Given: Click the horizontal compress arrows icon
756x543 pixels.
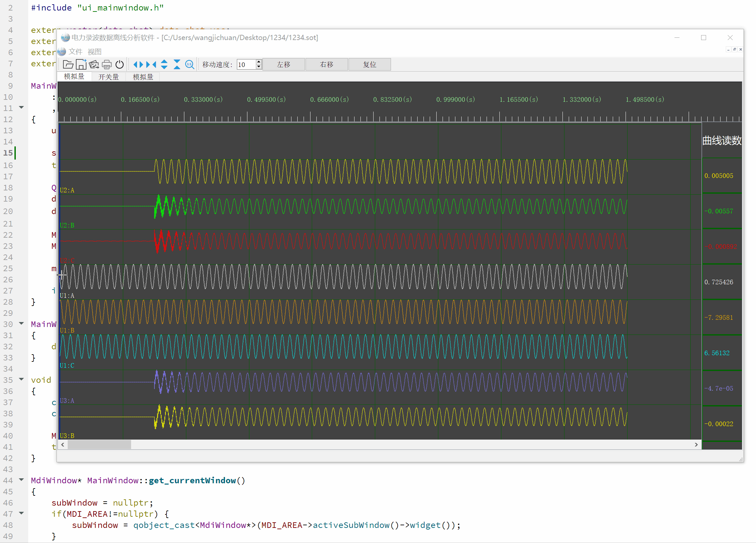Looking at the screenshot, I should pyautogui.click(x=151, y=64).
